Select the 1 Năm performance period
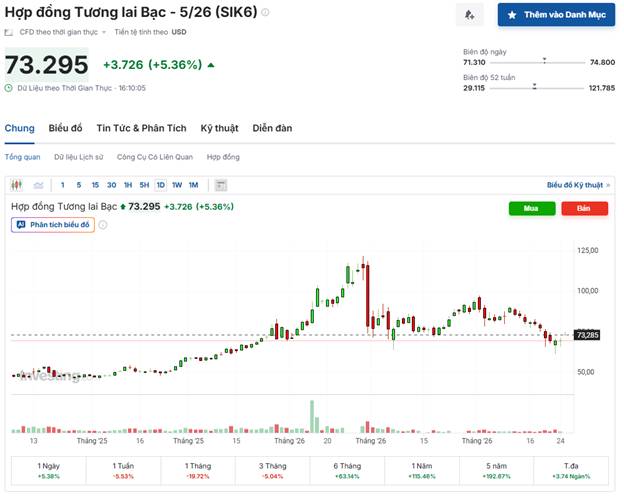The image size is (624, 500). (422, 471)
